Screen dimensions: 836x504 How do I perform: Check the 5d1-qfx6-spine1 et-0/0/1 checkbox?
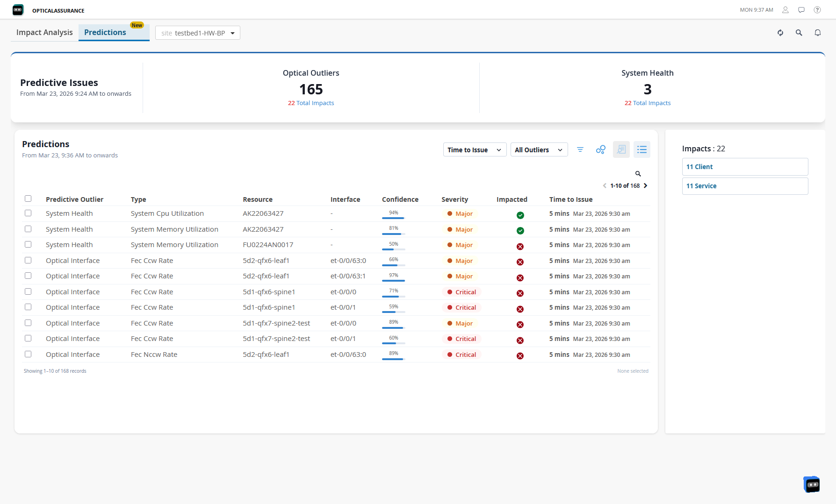point(28,307)
